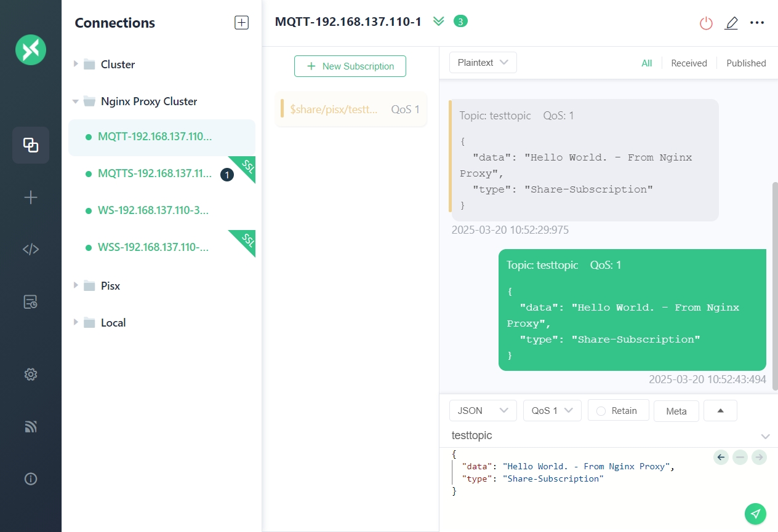Open the Plaintext format dropdown

point(483,63)
